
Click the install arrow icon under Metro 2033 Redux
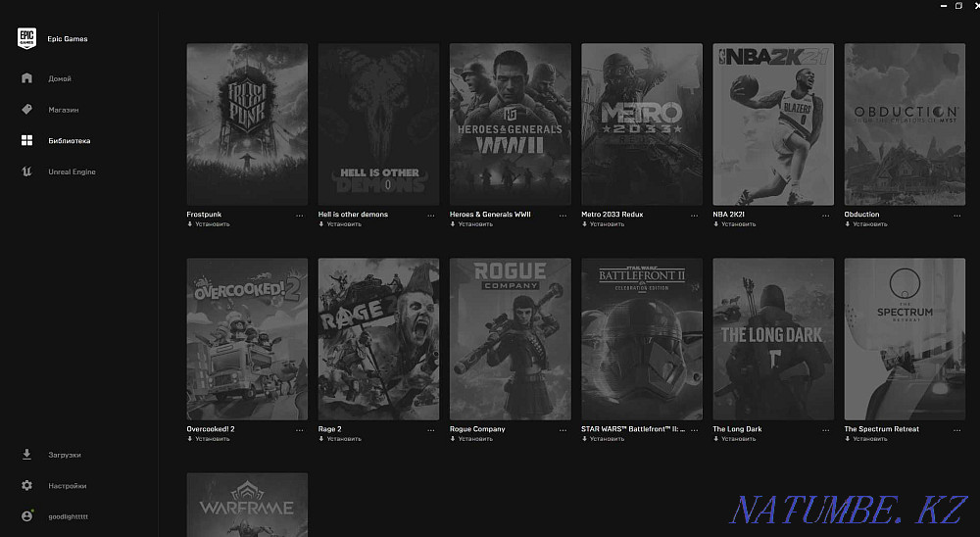pos(584,223)
